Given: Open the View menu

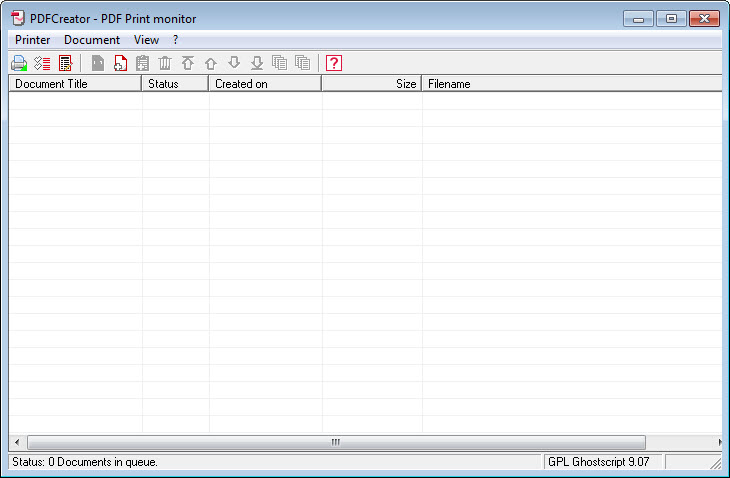Looking at the screenshot, I should point(146,40).
